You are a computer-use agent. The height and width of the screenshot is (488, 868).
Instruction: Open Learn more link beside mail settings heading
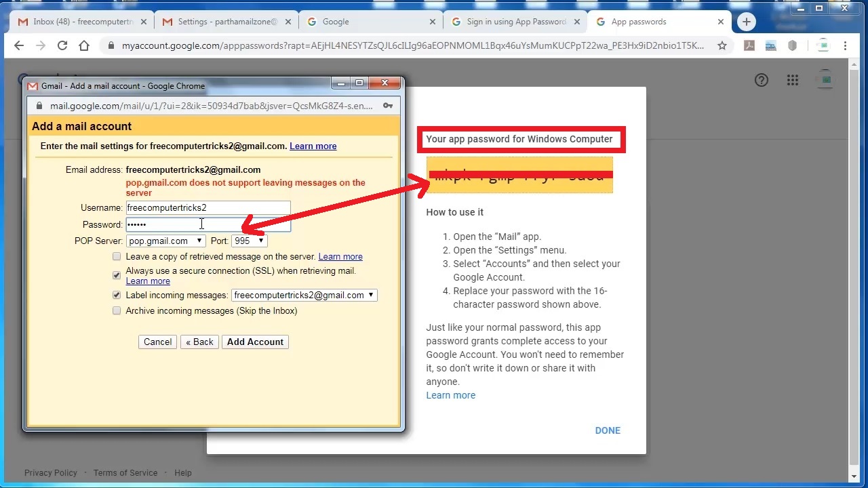coord(313,146)
